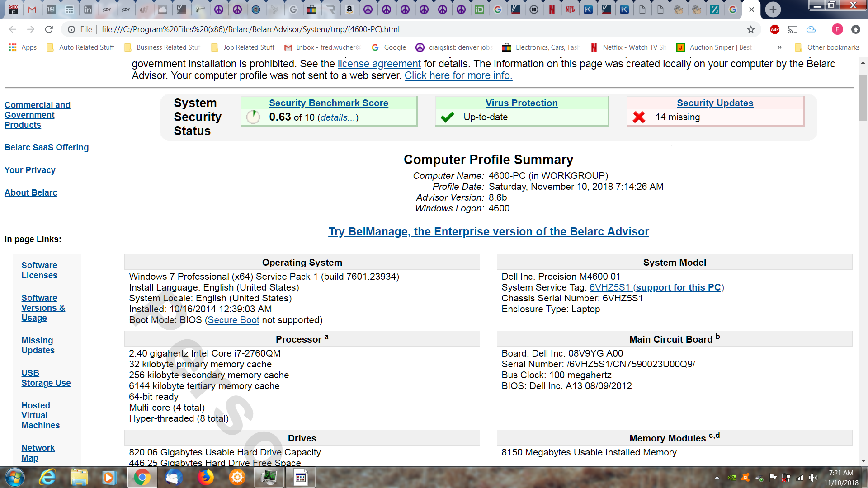Open Internet Explorer from the taskbar
Image resolution: width=868 pixels, height=488 pixels.
click(47, 477)
